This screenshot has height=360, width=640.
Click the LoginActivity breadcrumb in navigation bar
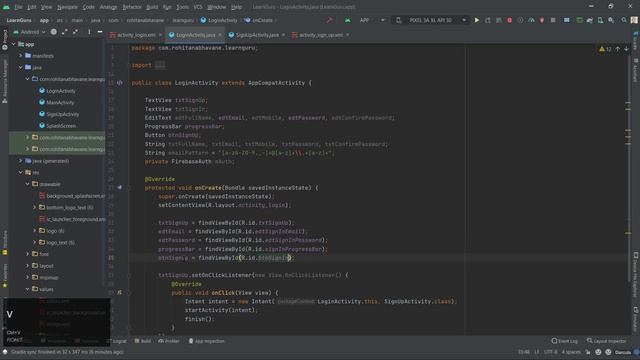point(219,20)
